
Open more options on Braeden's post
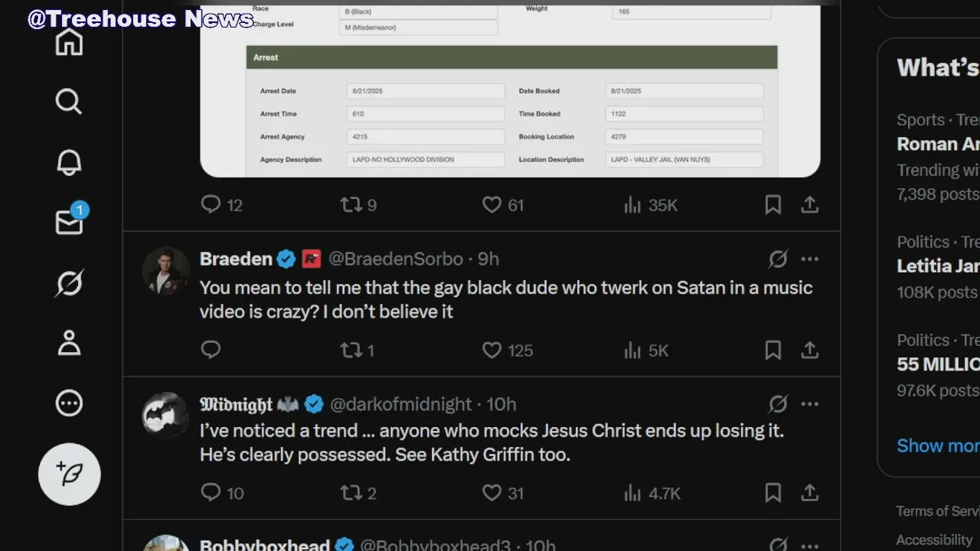click(810, 259)
